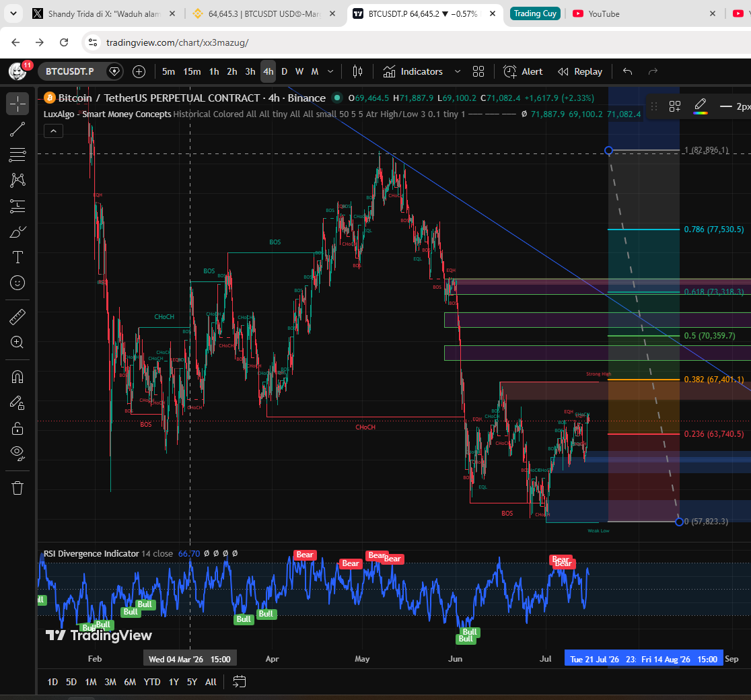This screenshot has height=700, width=751.
Task: Toggle stay in drawing mode lock-pencil
Action: [x=17, y=403]
